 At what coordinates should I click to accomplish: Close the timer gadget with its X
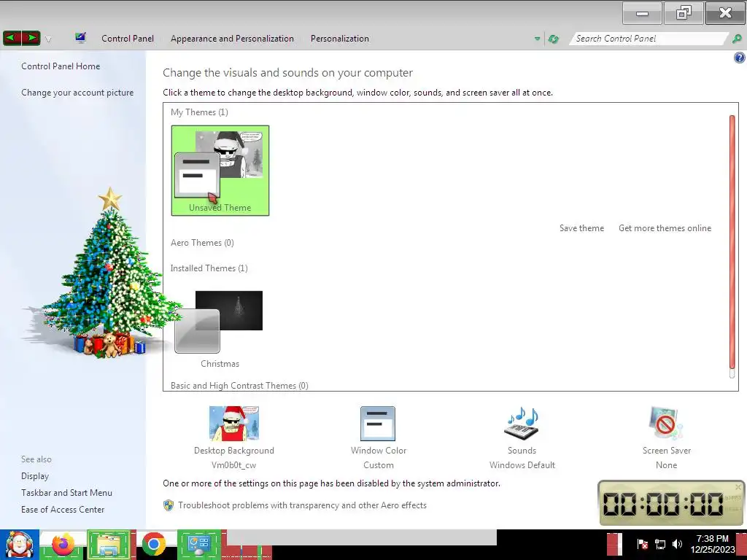(738, 486)
